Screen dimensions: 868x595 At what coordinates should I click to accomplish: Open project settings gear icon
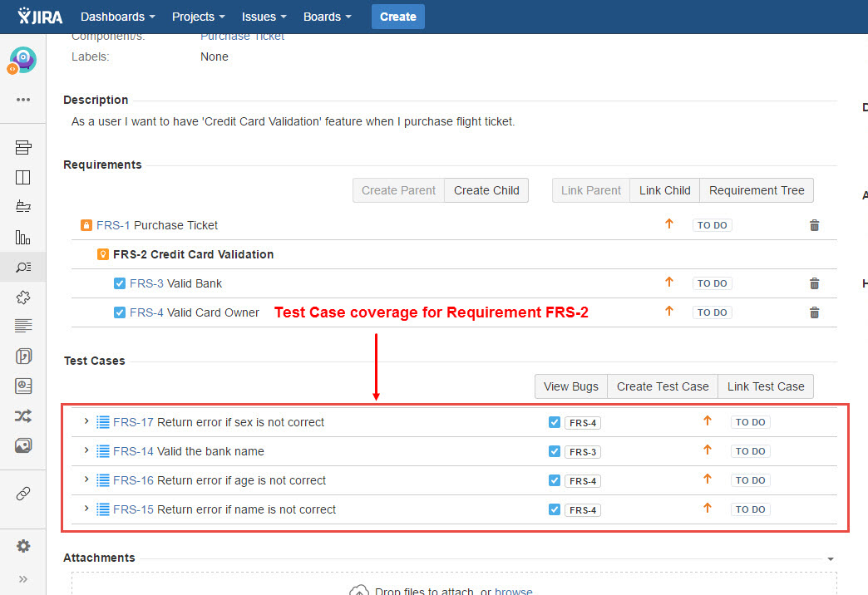[23, 546]
